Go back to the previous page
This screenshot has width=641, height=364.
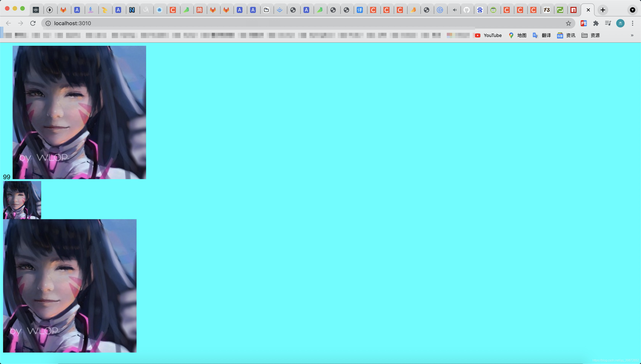coord(9,23)
